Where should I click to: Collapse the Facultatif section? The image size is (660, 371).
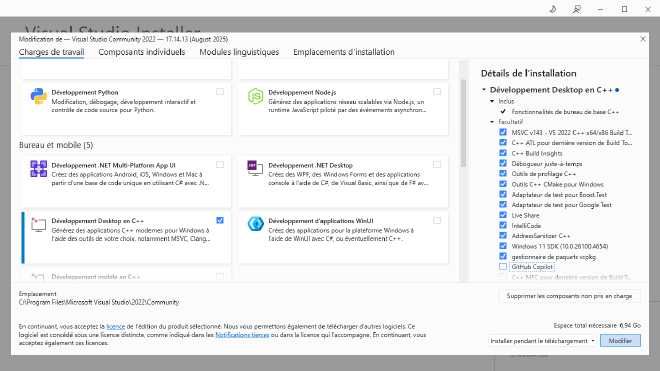click(492, 122)
